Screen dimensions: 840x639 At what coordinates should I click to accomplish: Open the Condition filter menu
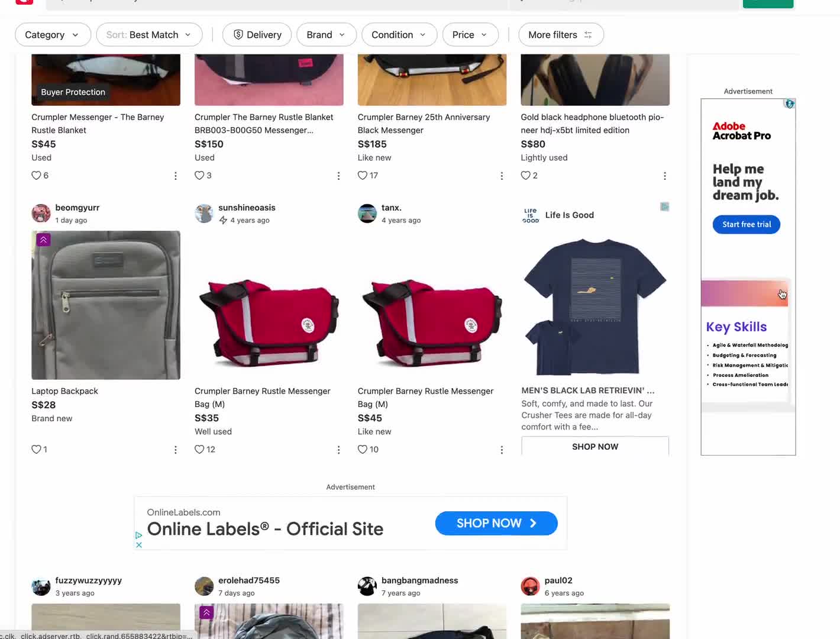click(399, 35)
